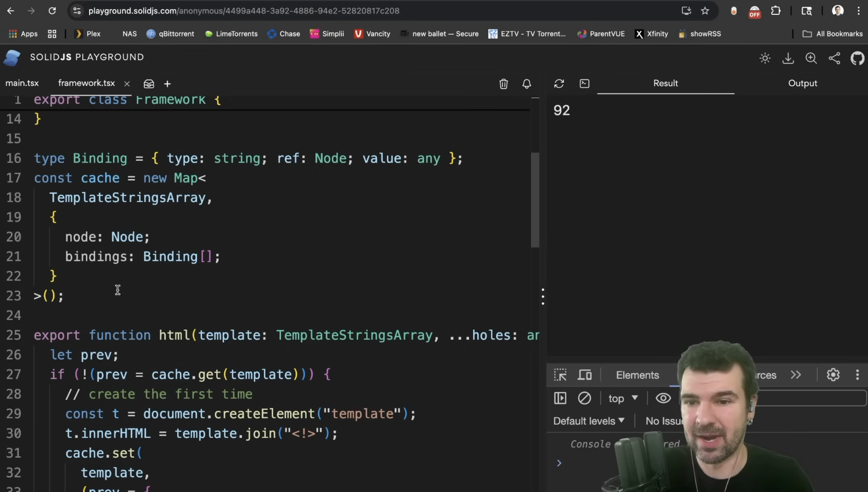Open the GitHub icon link
Screen dimensions: 868x492
(x=857, y=58)
